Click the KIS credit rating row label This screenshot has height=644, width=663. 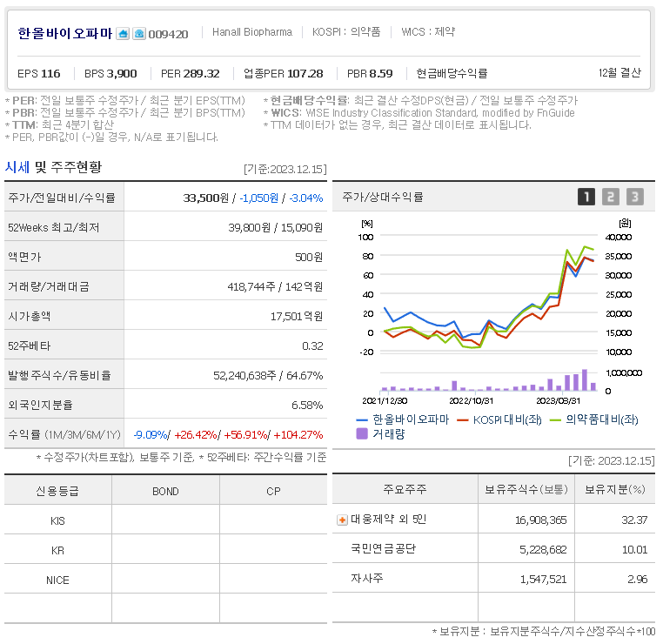click(58, 521)
